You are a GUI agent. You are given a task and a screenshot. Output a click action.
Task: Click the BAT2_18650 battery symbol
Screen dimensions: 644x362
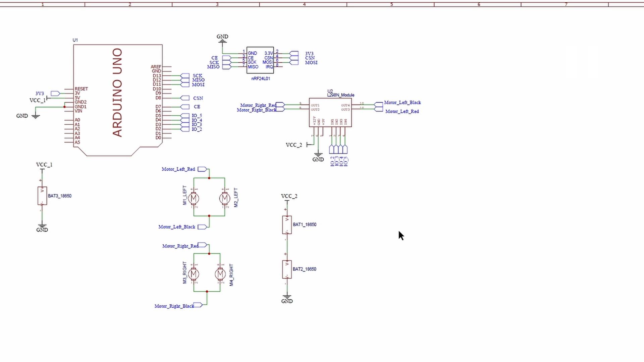(287, 268)
